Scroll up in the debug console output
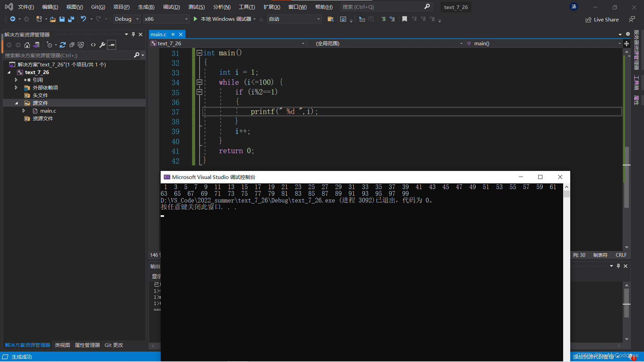This screenshot has width=644, height=362. tap(567, 186)
